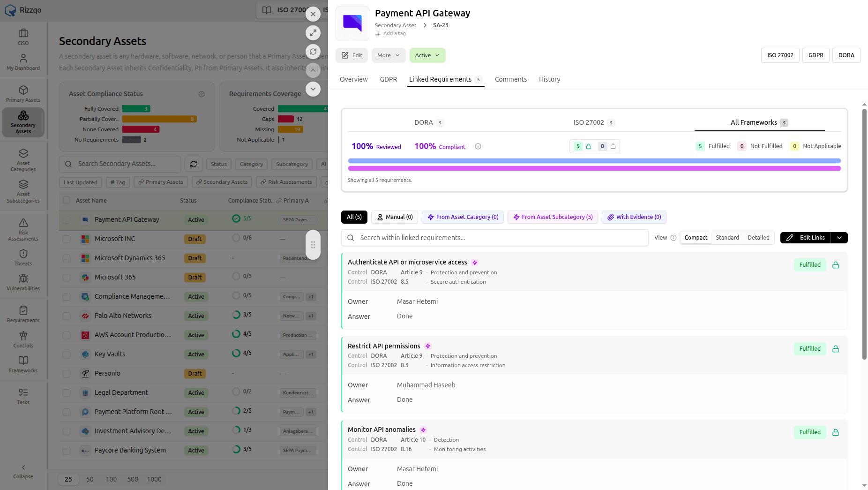Click the expand panel arrows icon

coord(313,33)
